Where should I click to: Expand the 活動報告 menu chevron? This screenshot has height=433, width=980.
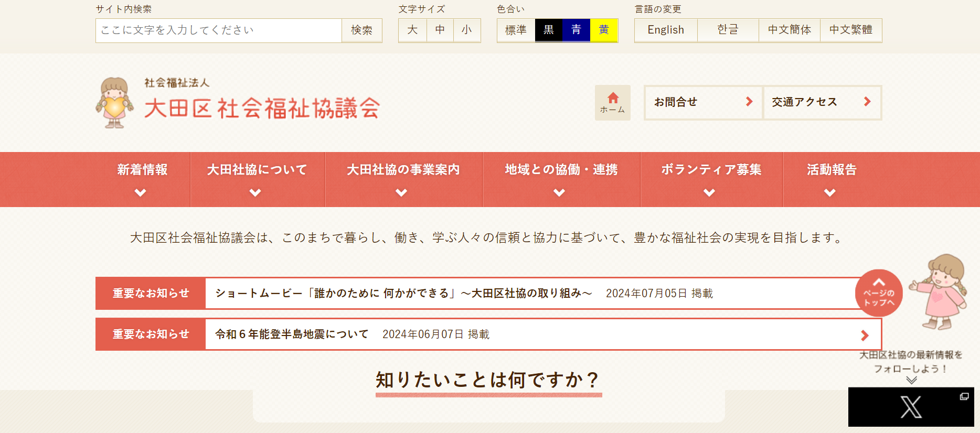point(830,193)
